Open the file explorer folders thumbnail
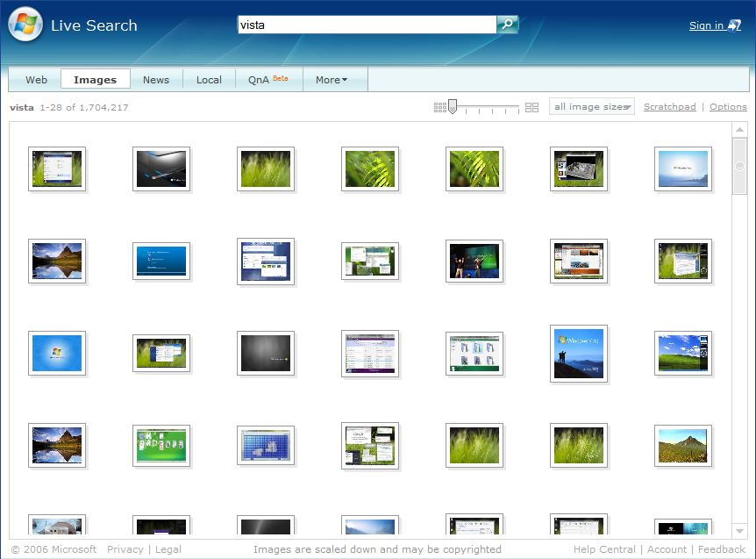The width and height of the screenshot is (756, 559). pos(474,354)
